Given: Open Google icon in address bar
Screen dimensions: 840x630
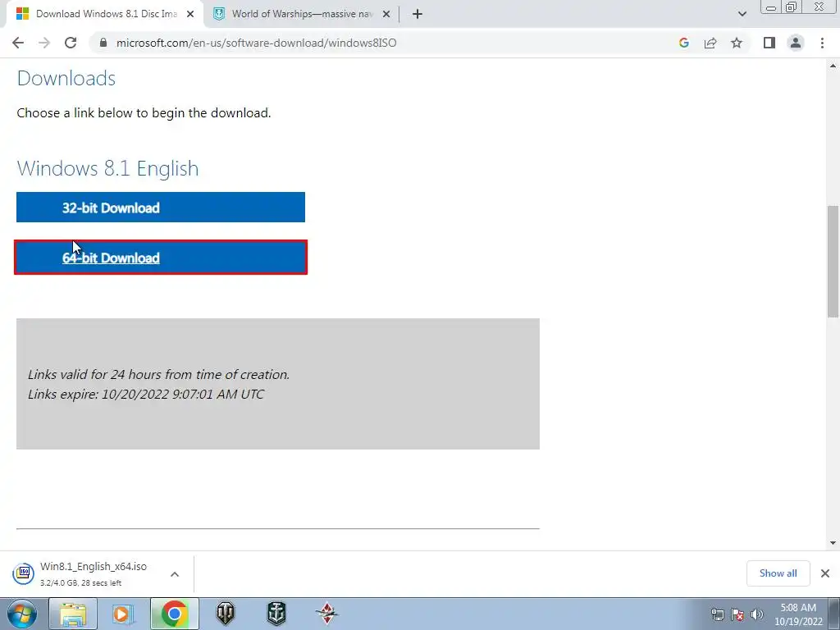Looking at the screenshot, I should (x=683, y=43).
